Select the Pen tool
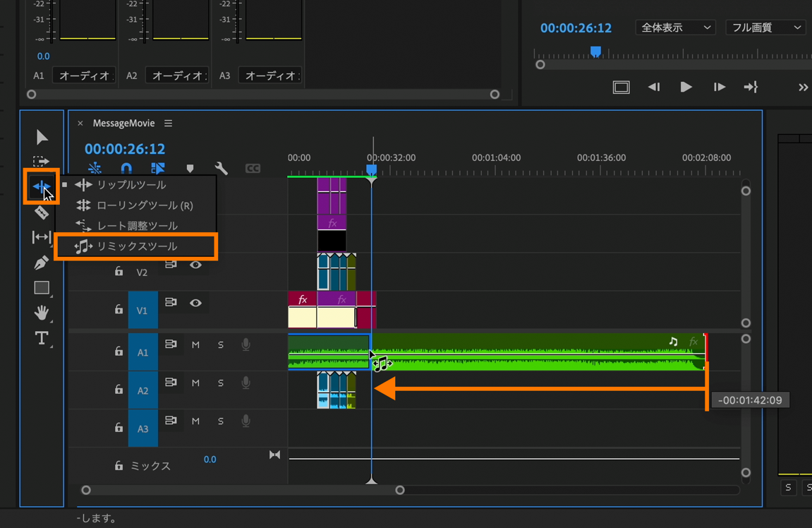812x528 pixels. (42, 263)
